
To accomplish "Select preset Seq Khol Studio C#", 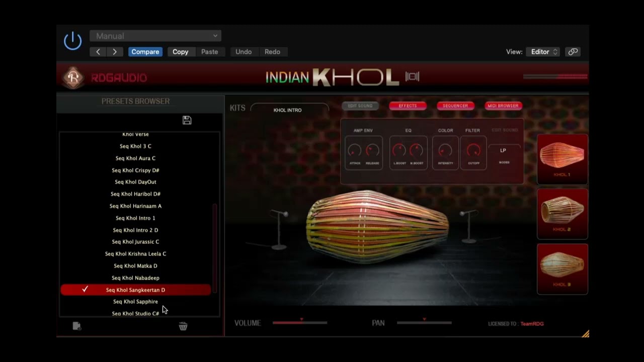I will pyautogui.click(x=135, y=313).
